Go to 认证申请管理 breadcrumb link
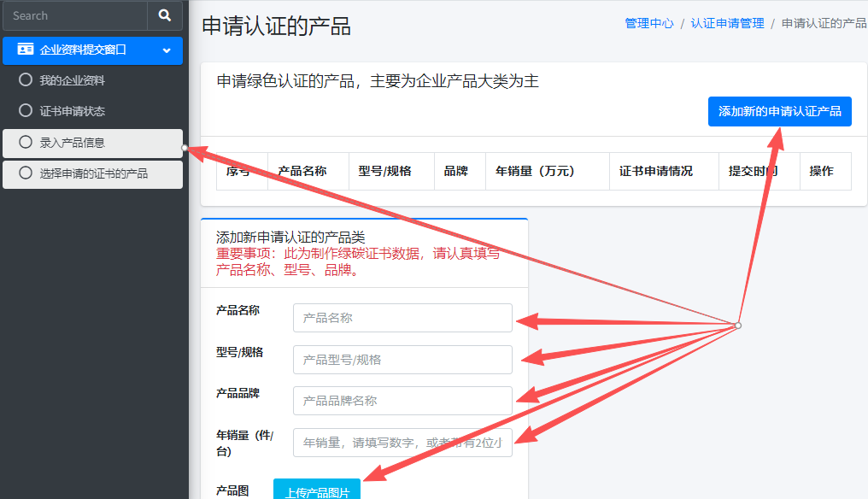This screenshot has height=499, width=868. pos(727,23)
